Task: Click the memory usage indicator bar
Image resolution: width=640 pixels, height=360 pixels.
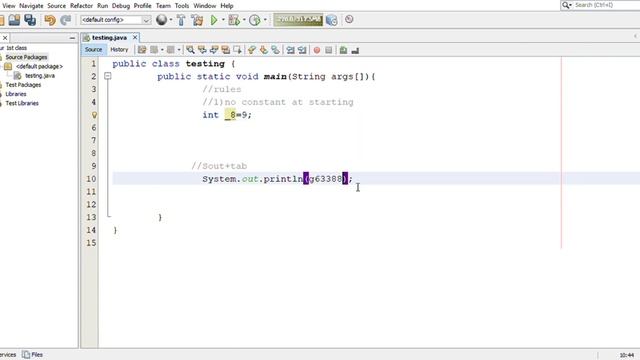Action: [x=298, y=20]
